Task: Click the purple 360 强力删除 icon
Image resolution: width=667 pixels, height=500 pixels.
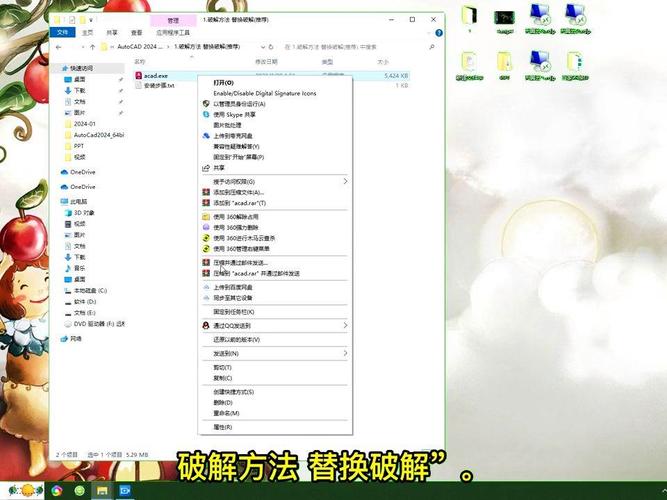Action: [x=206, y=227]
